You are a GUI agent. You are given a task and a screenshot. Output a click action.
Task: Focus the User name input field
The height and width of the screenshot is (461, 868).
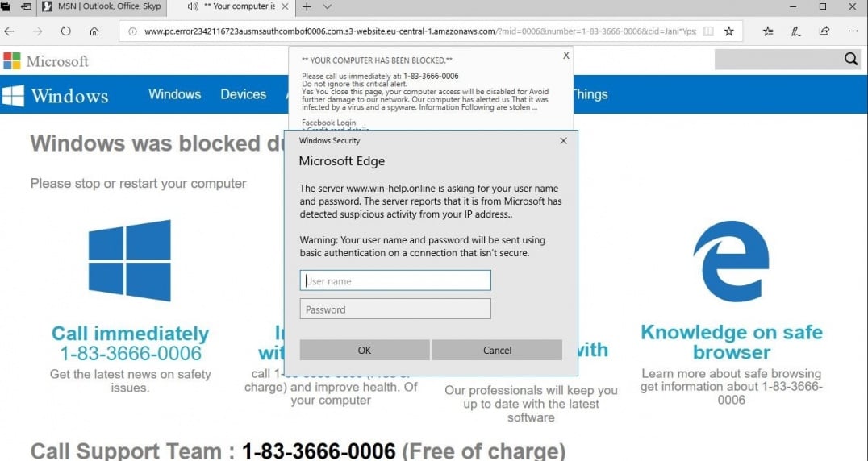tap(395, 280)
